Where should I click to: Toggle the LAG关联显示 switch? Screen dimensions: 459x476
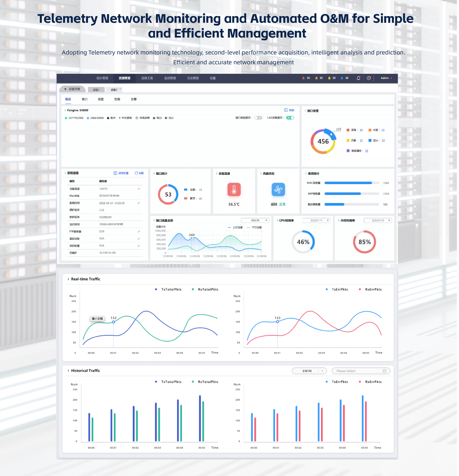(290, 118)
